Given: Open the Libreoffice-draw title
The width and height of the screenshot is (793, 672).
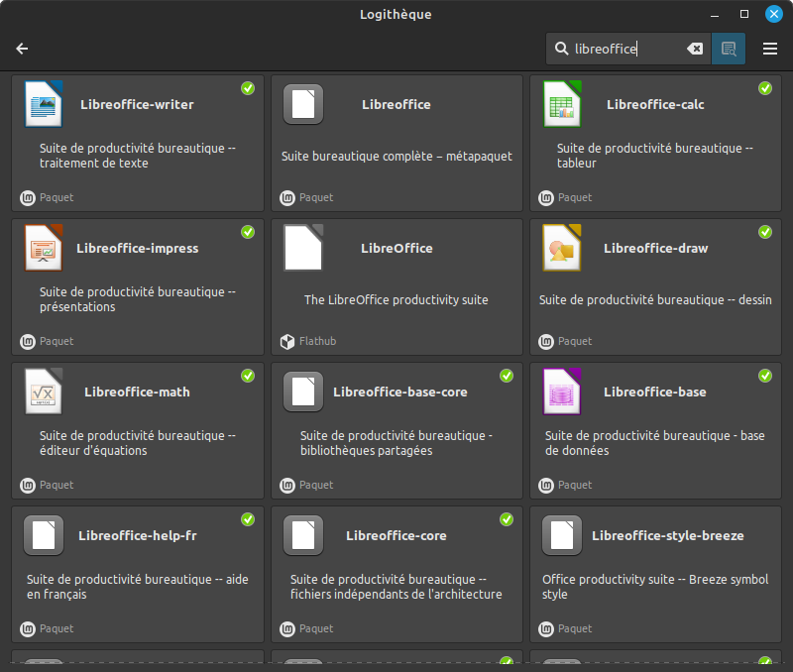Looking at the screenshot, I should (655, 248).
